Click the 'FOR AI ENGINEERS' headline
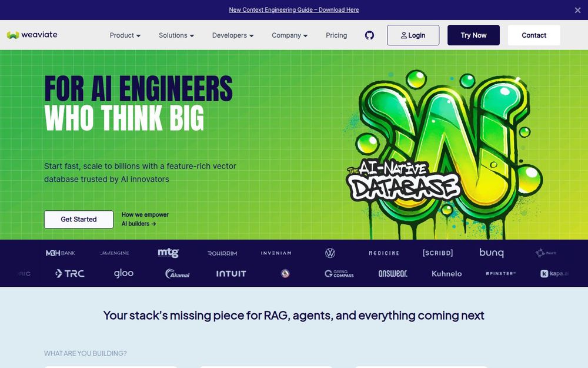The height and width of the screenshot is (368, 588). [138, 89]
